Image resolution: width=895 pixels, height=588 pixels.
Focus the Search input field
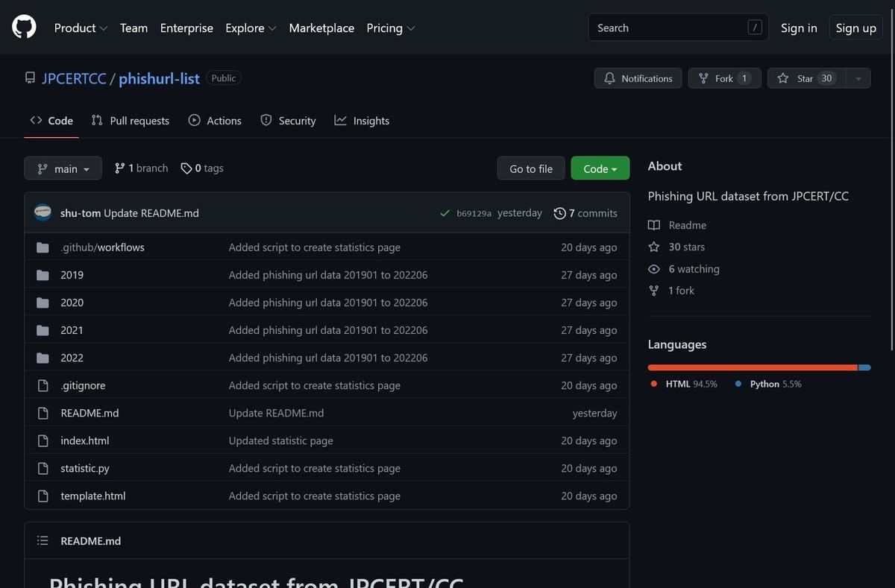click(678, 28)
